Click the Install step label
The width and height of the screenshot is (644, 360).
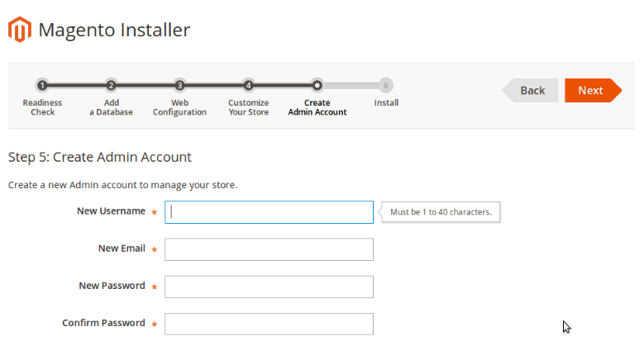click(x=386, y=102)
